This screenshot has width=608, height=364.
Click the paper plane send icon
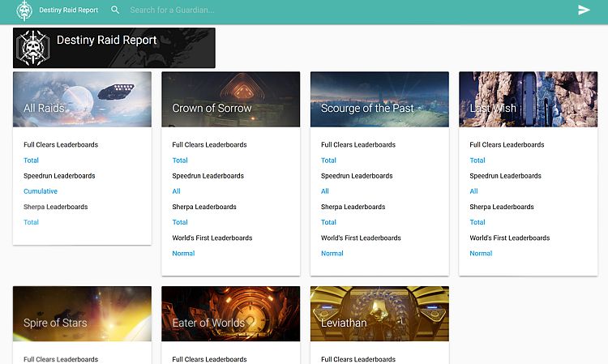[x=584, y=10]
